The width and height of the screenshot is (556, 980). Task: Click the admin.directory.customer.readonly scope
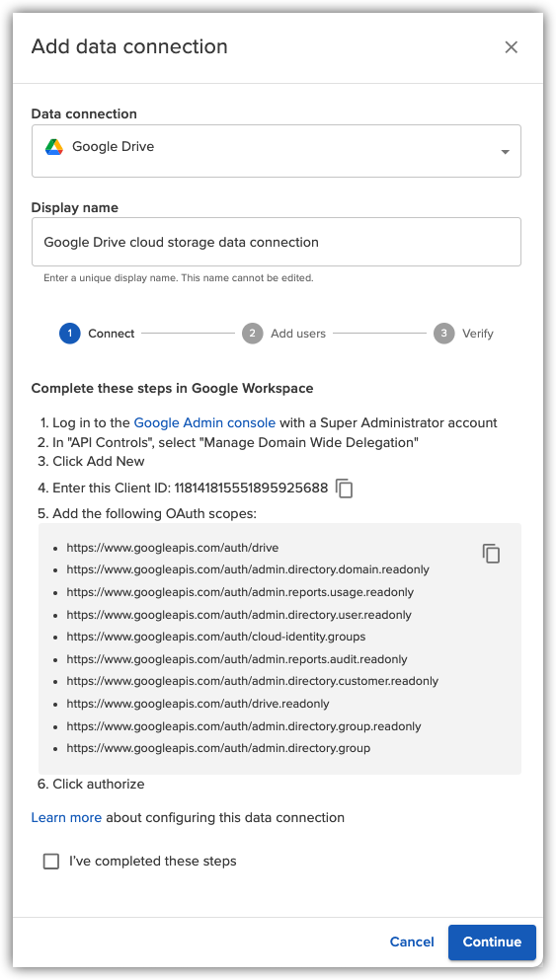tap(253, 681)
